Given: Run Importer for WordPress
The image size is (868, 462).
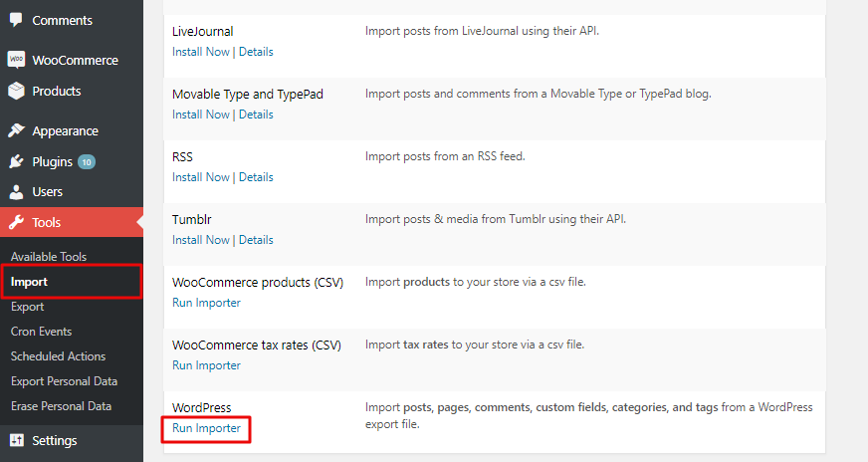Looking at the screenshot, I should 206,428.
